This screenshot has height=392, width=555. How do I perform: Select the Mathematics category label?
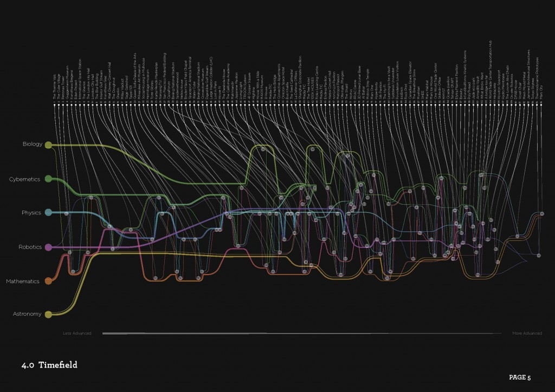[x=23, y=282]
